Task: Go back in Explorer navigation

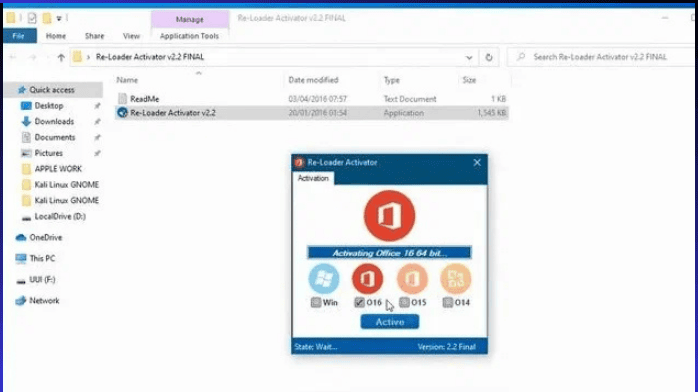Action: point(13,57)
